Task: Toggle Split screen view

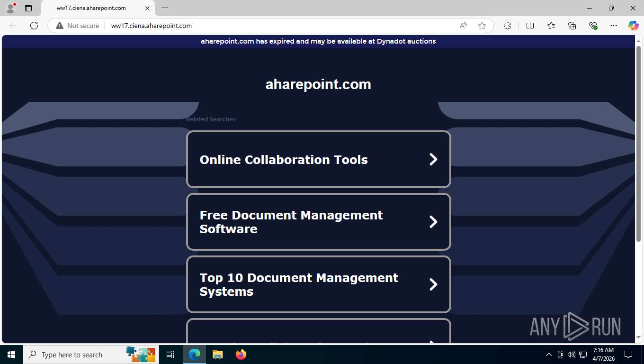Action: [x=530, y=26]
